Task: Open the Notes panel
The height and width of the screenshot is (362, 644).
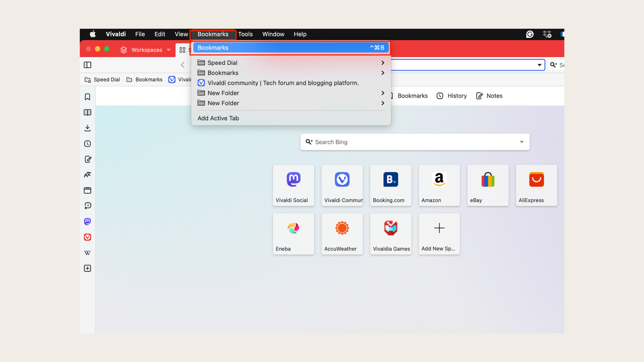Action: pyautogui.click(x=87, y=159)
